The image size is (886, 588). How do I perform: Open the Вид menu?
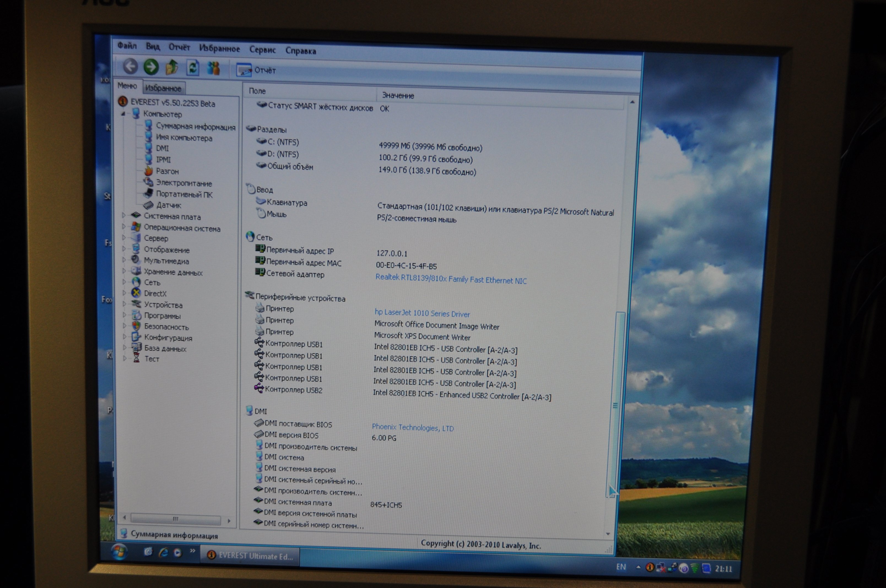tap(153, 47)
